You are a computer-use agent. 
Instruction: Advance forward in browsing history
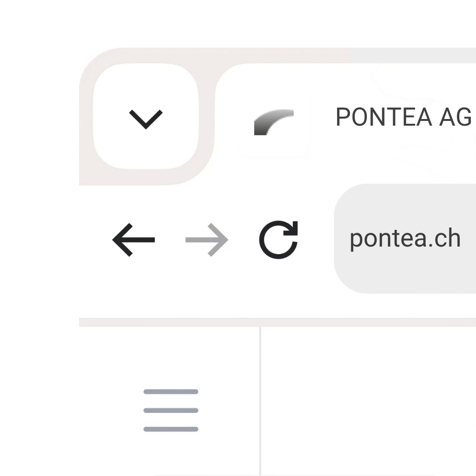[206, 240]
